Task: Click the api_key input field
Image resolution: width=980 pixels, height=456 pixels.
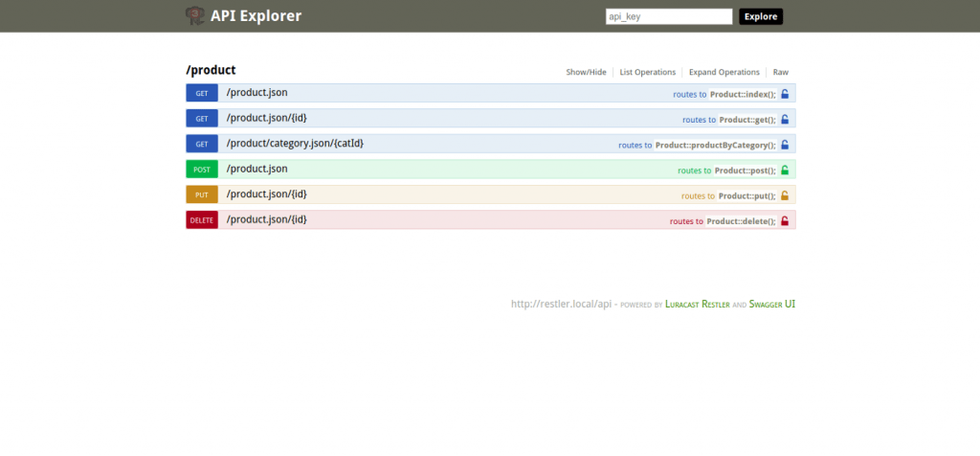Action: [669, 17]
